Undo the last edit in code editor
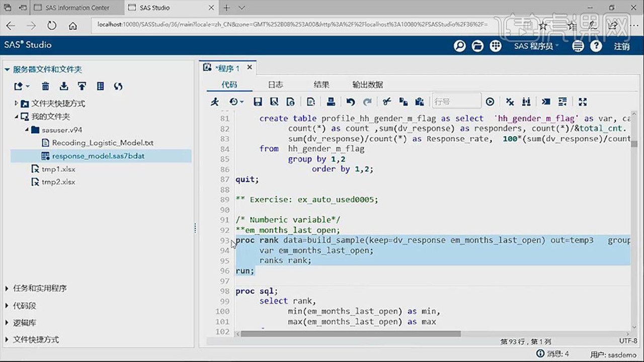 [351, 102]
